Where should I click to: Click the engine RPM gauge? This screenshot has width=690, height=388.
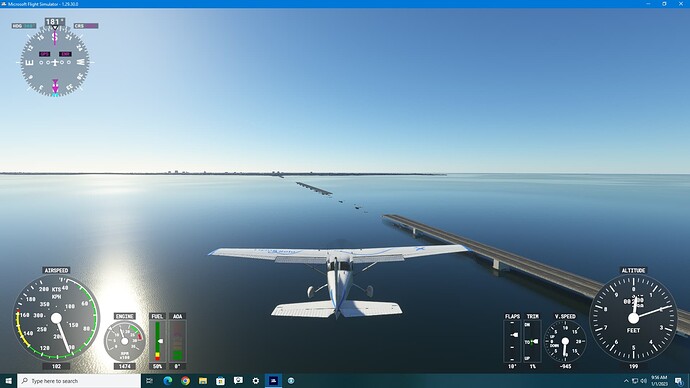pyautogui.click(x=125, y=341)
